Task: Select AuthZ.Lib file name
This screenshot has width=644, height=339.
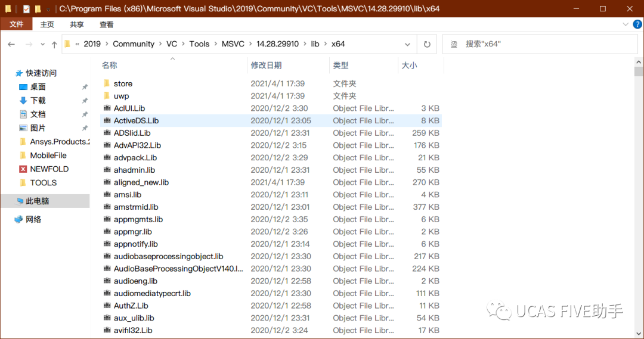Action: pos(131,306)
